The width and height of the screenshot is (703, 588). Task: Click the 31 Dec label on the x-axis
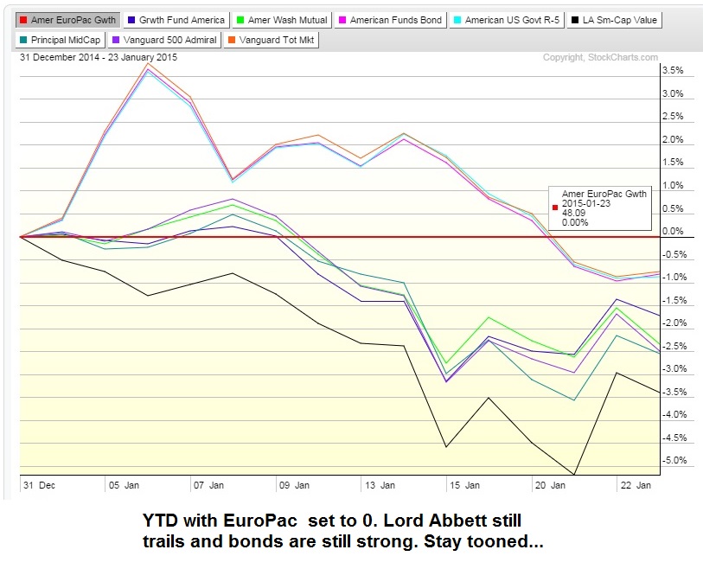pos(40,485)
